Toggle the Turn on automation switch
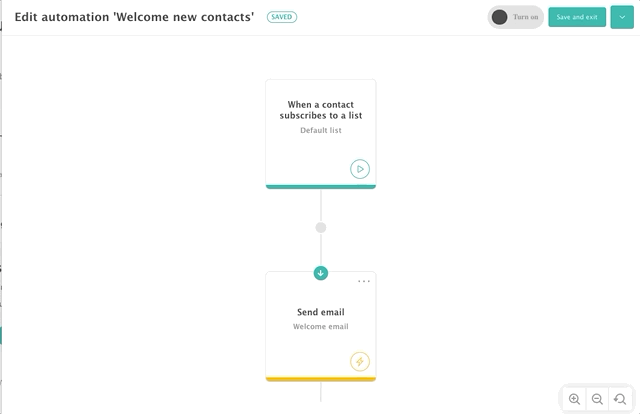 pyautogui.click(x=516, y=17)
